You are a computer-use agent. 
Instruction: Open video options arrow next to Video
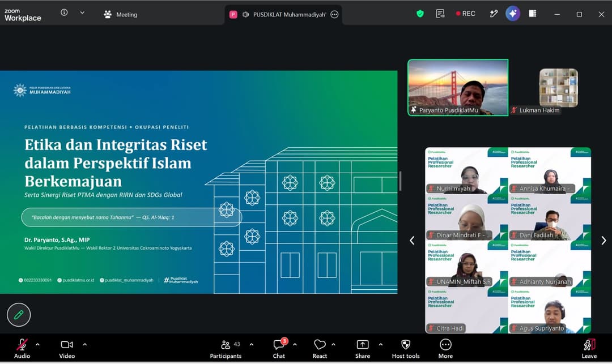point(84,345)
